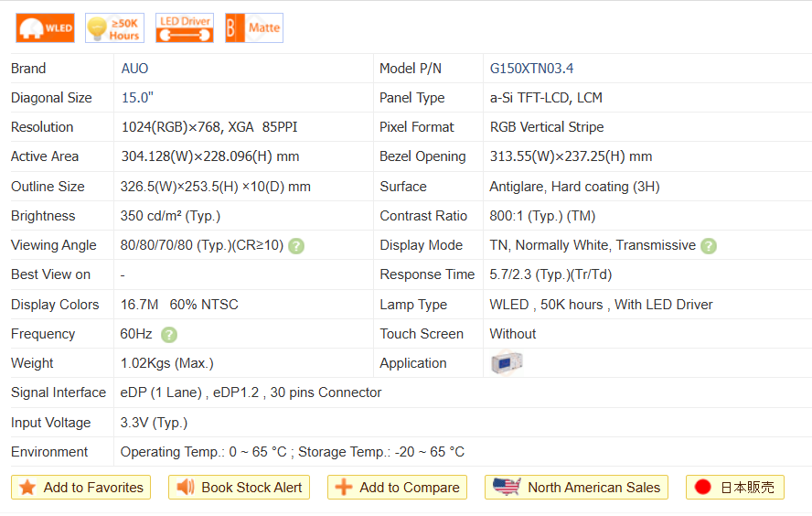This screenshot has width=812, height=516.
Task: Open North American Sales link
Action: click(576, 488)
